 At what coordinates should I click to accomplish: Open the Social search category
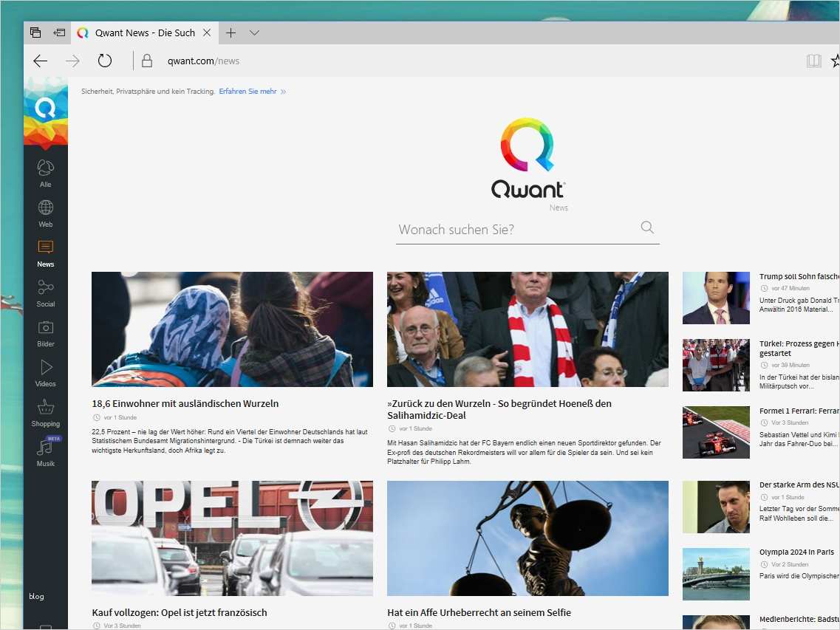pyautogui.click(x=46, y=293)
